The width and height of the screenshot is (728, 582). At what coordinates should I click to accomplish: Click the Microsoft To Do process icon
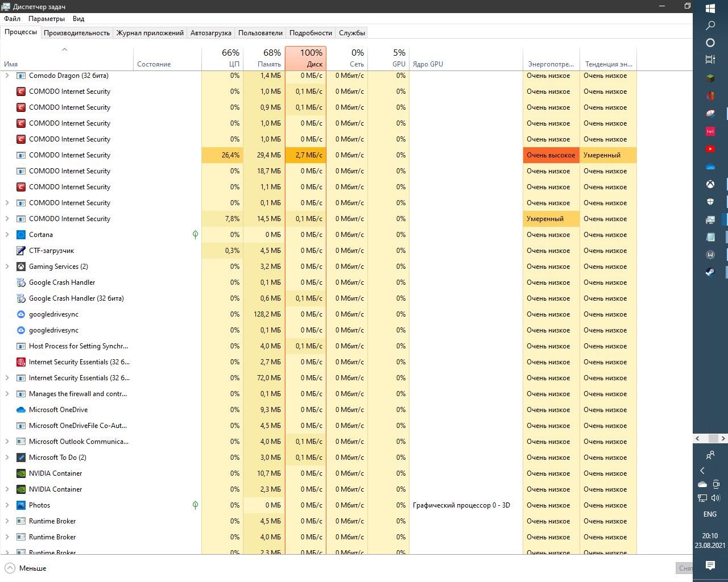click(x=21, y=458)
